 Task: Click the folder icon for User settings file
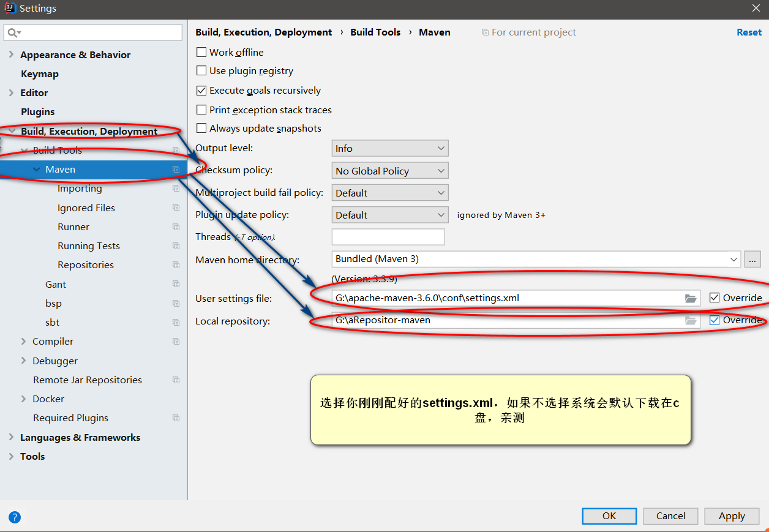pos(691,299)
